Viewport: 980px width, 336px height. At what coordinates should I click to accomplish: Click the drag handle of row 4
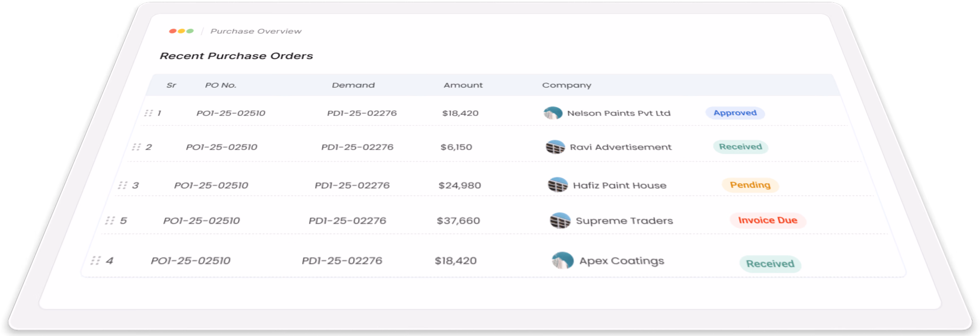pyautogui.click(x=95, y=261)
